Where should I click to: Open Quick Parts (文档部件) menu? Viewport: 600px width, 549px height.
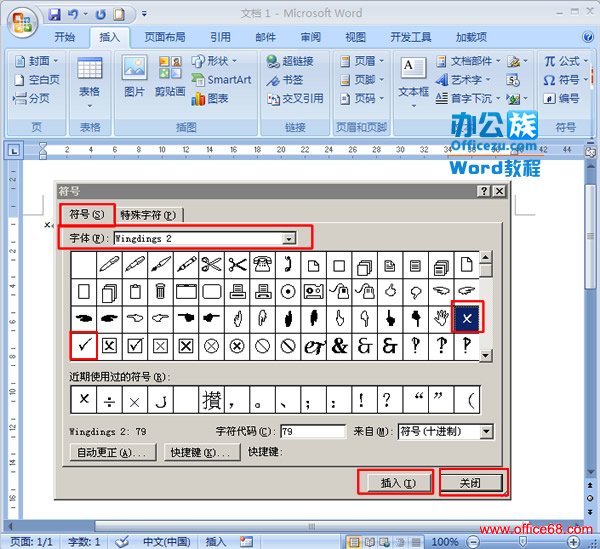[468, 61]
